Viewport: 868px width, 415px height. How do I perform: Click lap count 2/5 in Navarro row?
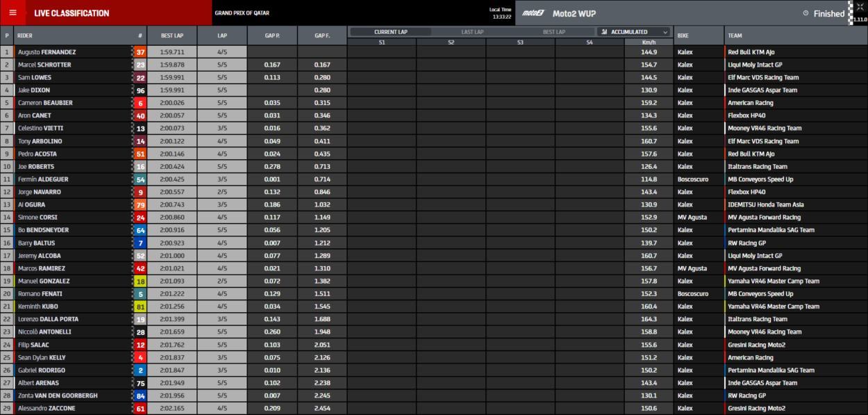[222, 192]
